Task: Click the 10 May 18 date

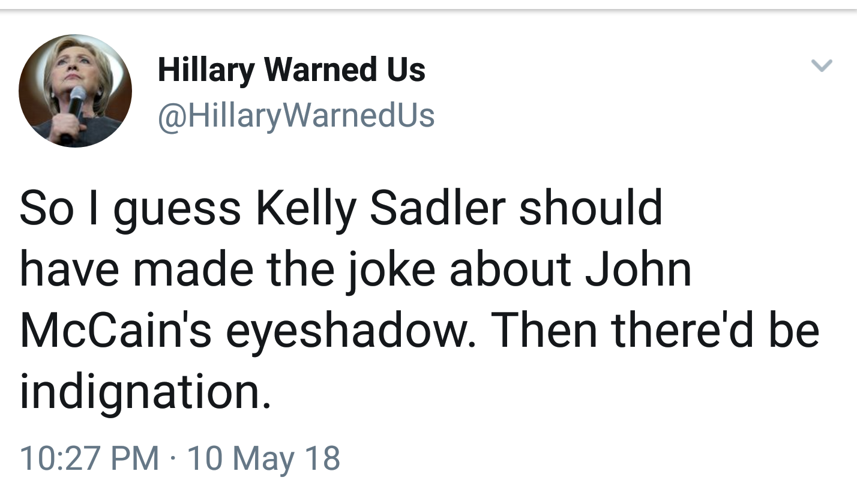Action: 263,458
